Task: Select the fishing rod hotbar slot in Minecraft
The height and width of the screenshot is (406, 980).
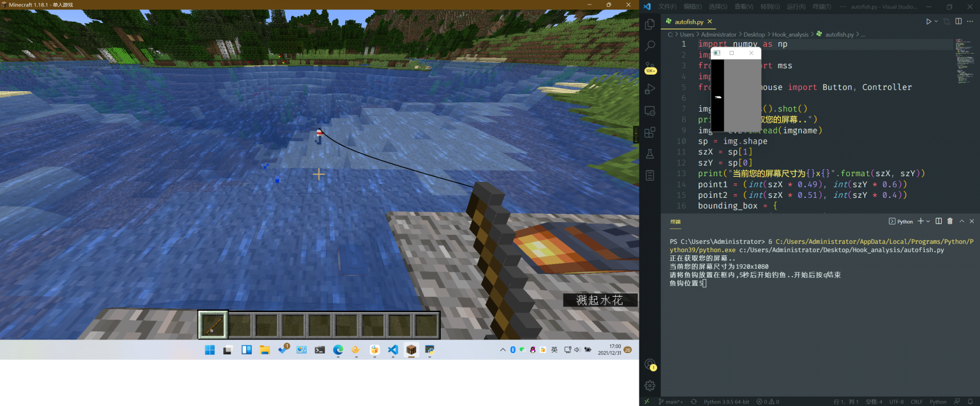Action: tap(212, 325)
